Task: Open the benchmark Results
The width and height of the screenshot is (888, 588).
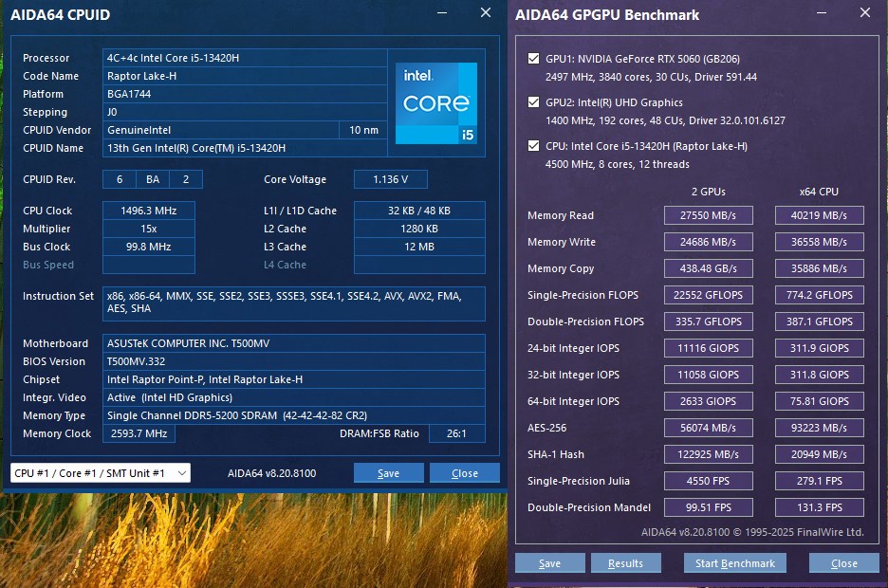Action: click(625, 563)
